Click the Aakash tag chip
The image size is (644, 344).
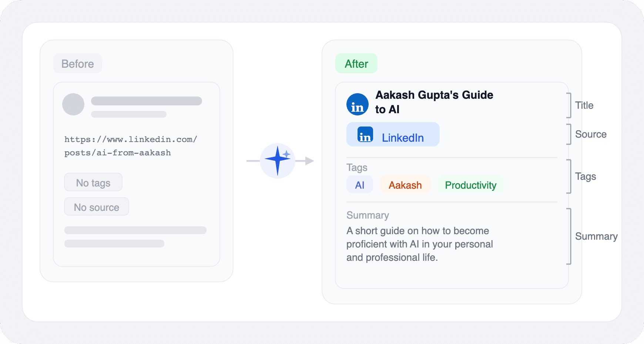coord(405,185)
